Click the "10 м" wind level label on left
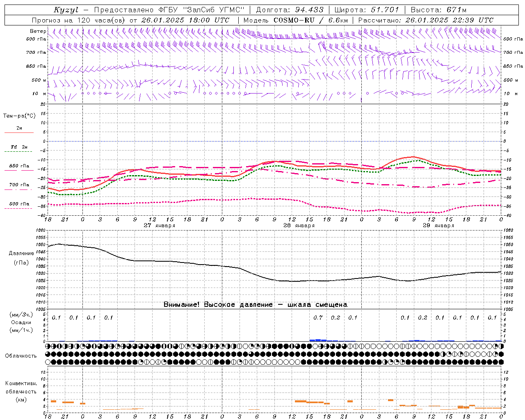This screenshot has height=420, width=525. pyautogui.click(x=39, y=94)
